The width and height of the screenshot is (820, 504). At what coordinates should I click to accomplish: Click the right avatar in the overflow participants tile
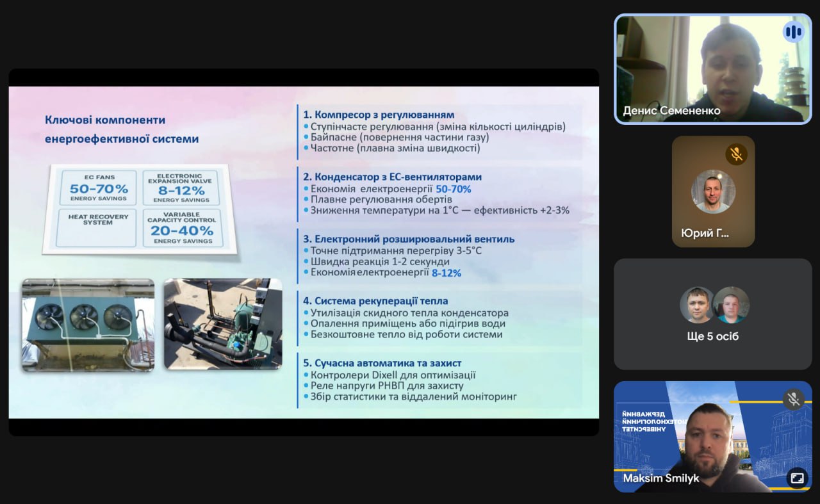[731, 305]
